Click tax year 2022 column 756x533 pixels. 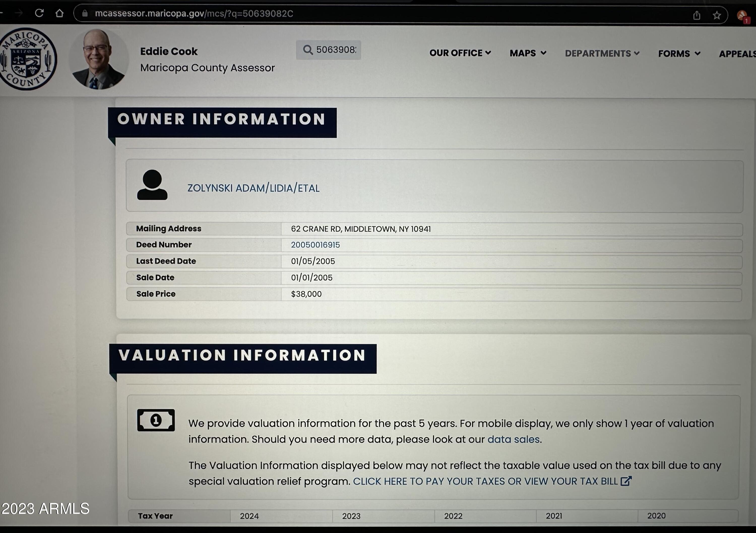click(x=453, y=516)
